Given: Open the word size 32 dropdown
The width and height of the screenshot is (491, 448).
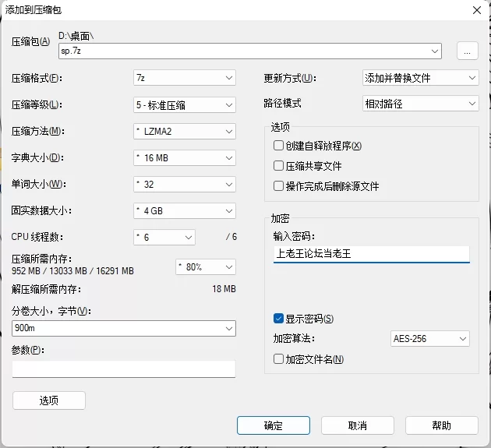Looking at the screenshot, I should point(184,184).
